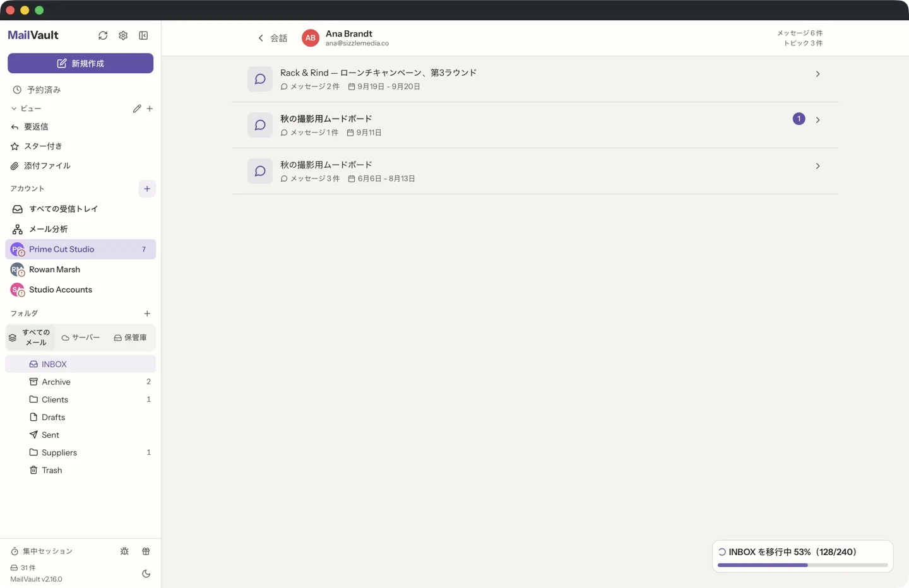
Task: Start a 集中セッション
Action: [x=42, y=551]
